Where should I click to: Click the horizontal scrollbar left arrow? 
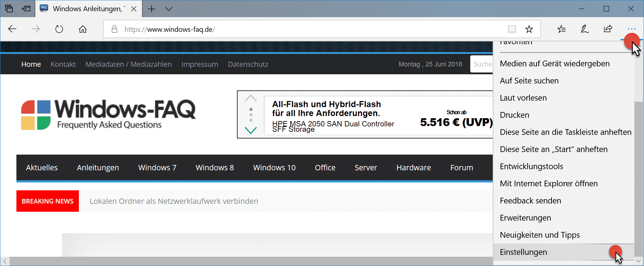click(x=5, y=261)
